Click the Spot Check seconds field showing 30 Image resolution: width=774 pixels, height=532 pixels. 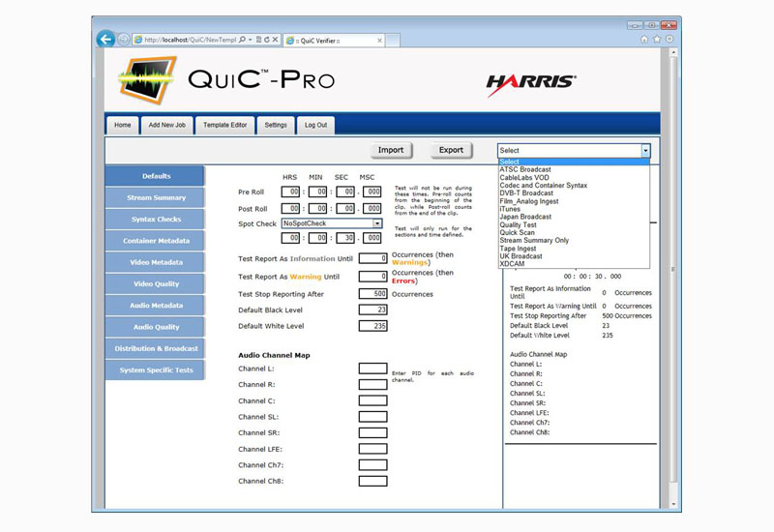click(345, 238)
